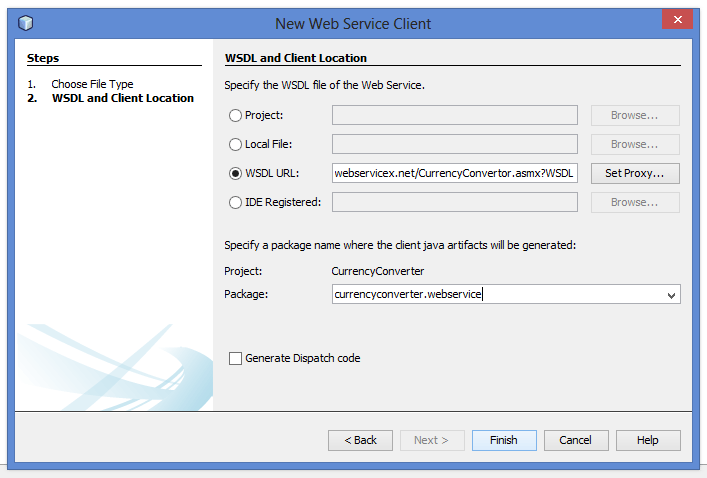Pick the IDE Registered radio option
The height and width of the screenshot is (478, 707).
coord(236,203)
